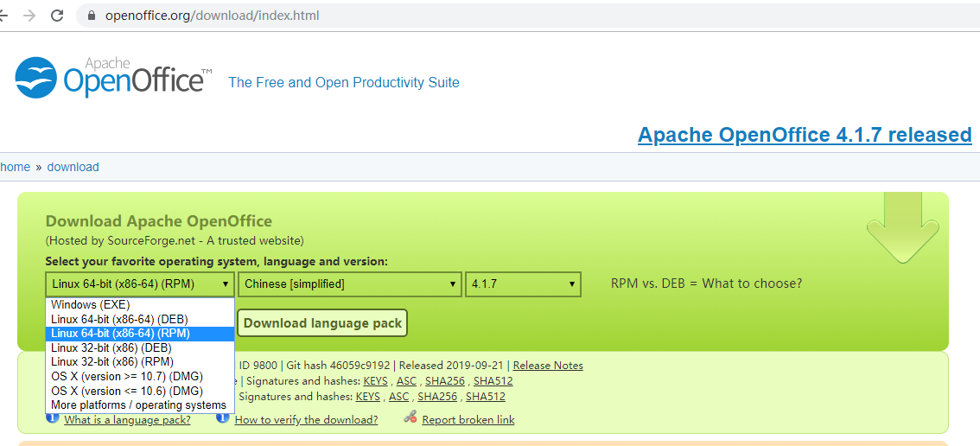
Task: Go to home breadcrumb link
Action: [x=15, y=167]
